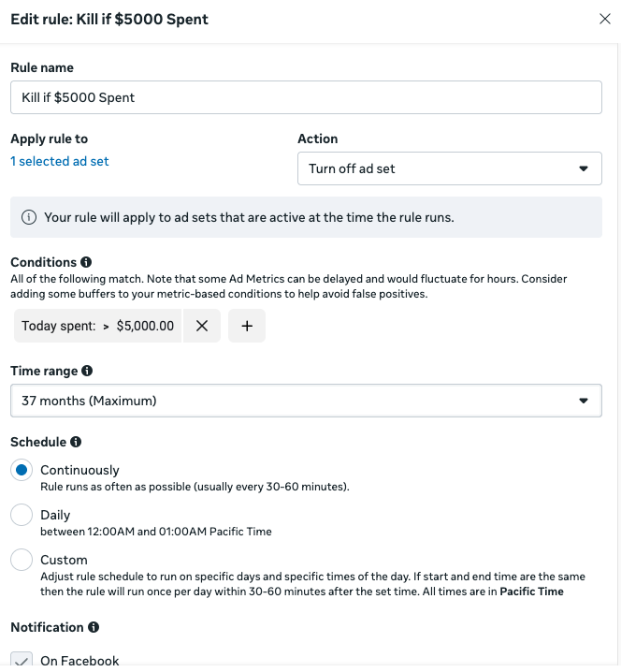This screenshot has height=672, width=621.
Task: Click the Time range info icon
Action: point(87,371)
